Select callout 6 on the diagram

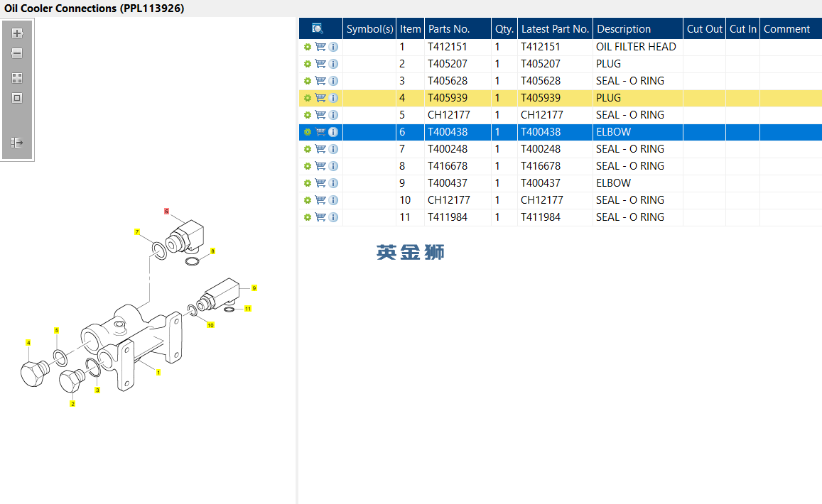pos(166,211)
